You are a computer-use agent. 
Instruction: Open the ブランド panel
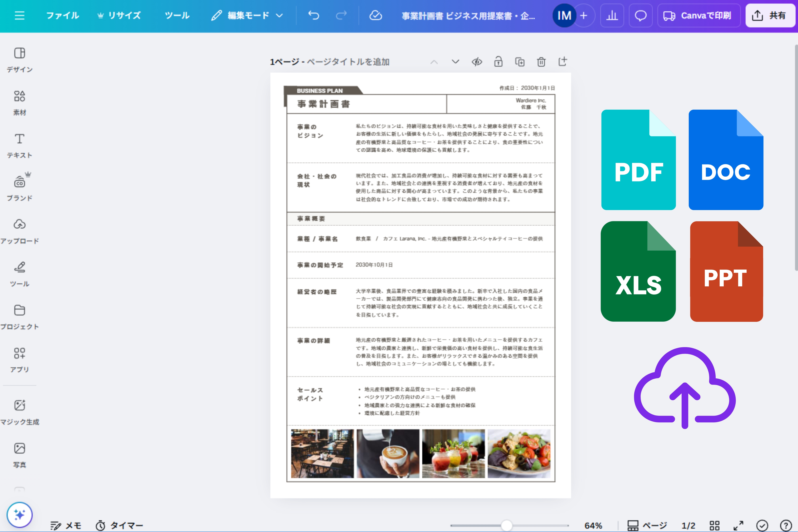click(x=20, y=189)
